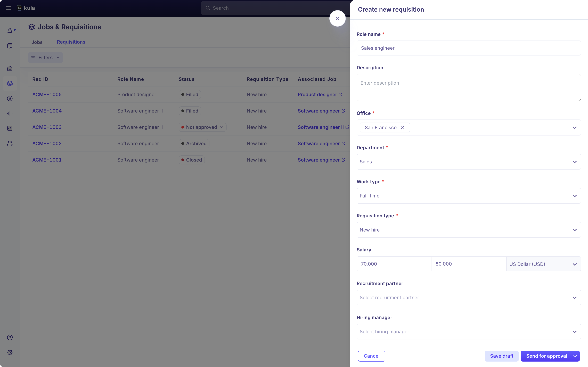This screenshot has width=588, height=367.
Task: Open requisition ACME-1005
Action: pyautogui.click(x=47, y=94)
